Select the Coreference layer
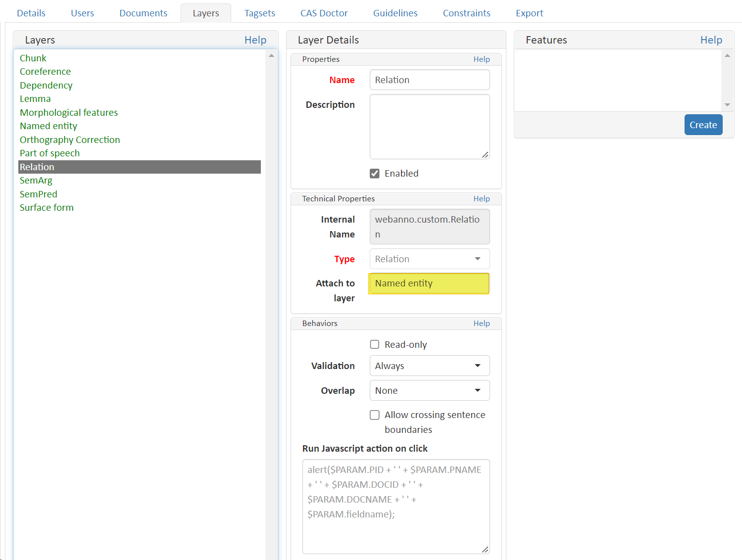 [45, 71]
